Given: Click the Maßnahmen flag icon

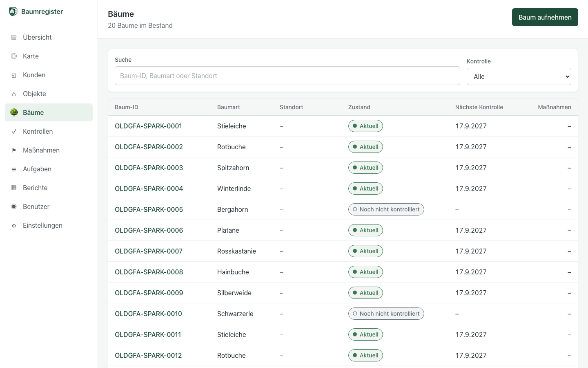Looking at the screenshot, I should point(14,150).
